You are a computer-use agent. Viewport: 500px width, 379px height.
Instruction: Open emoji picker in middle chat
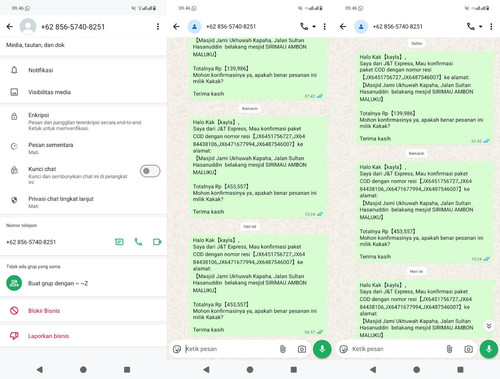pyautogui.click(x=177, y=349)
